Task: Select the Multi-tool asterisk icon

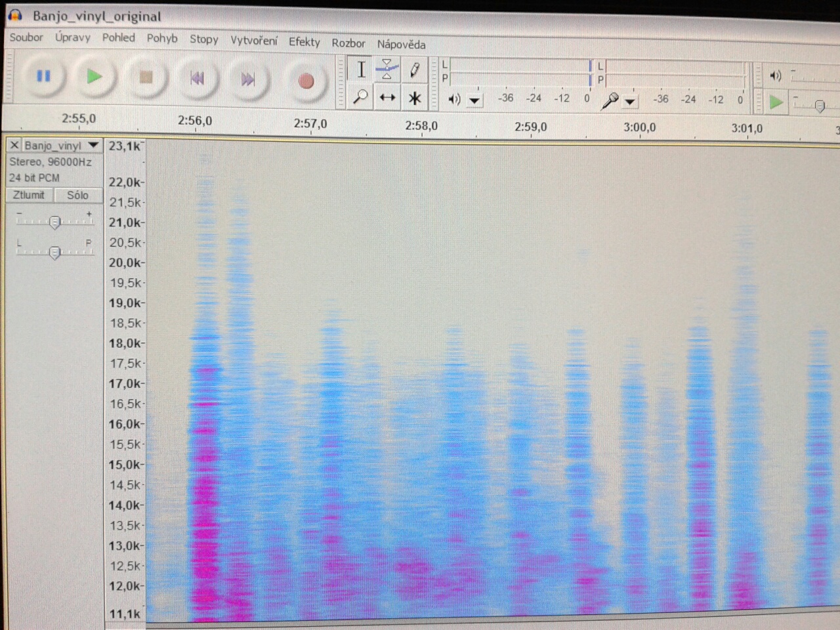Action: [x=414, y=98]
